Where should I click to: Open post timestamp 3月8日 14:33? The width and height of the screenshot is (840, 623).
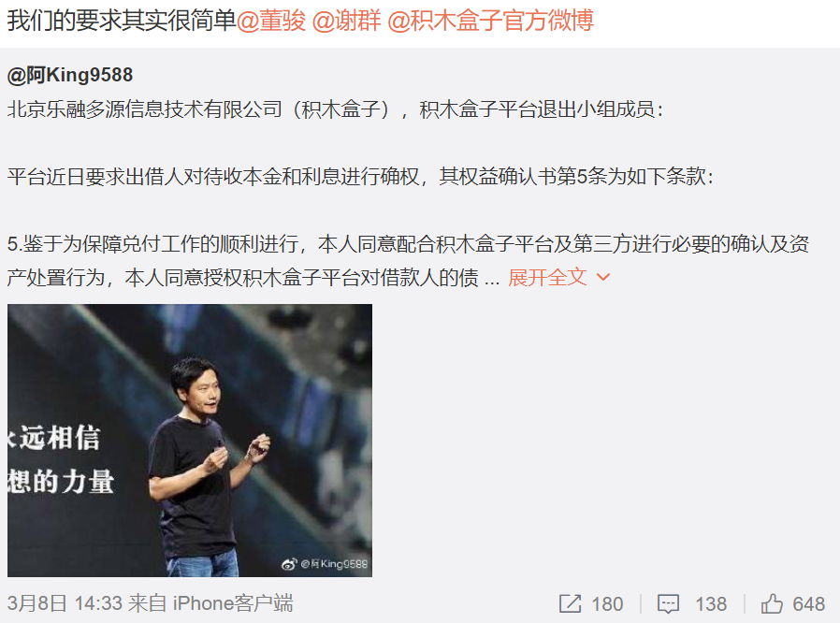tap(65, 603)
